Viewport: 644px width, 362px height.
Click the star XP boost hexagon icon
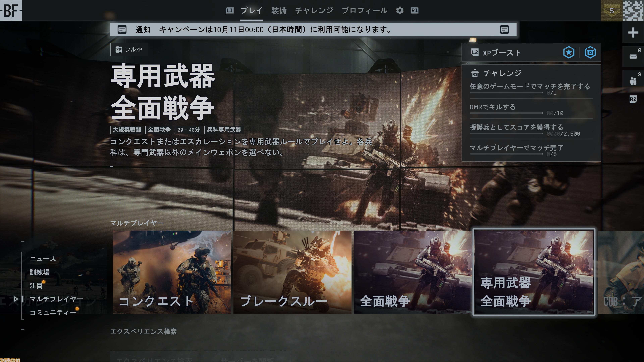pos(569,52)
